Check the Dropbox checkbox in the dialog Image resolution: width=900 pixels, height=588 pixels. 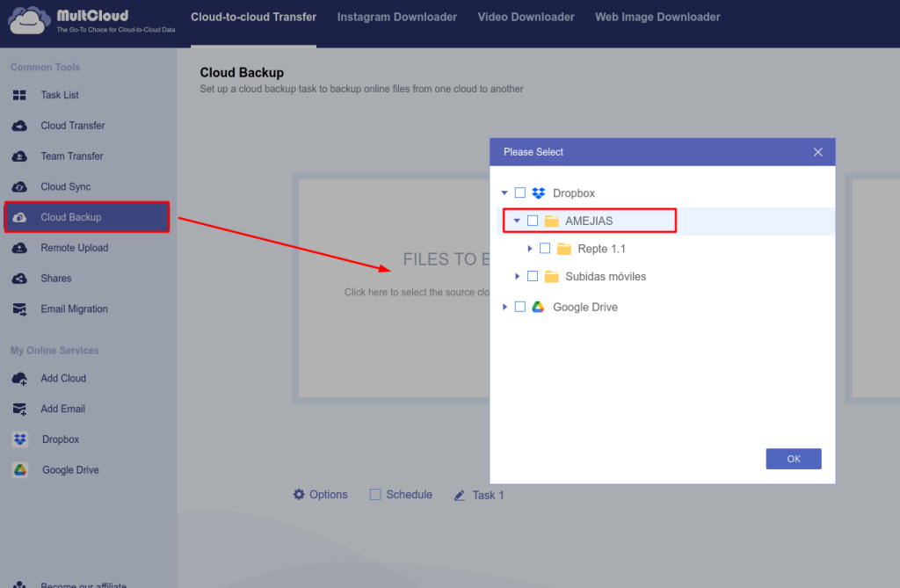point(520,192)
